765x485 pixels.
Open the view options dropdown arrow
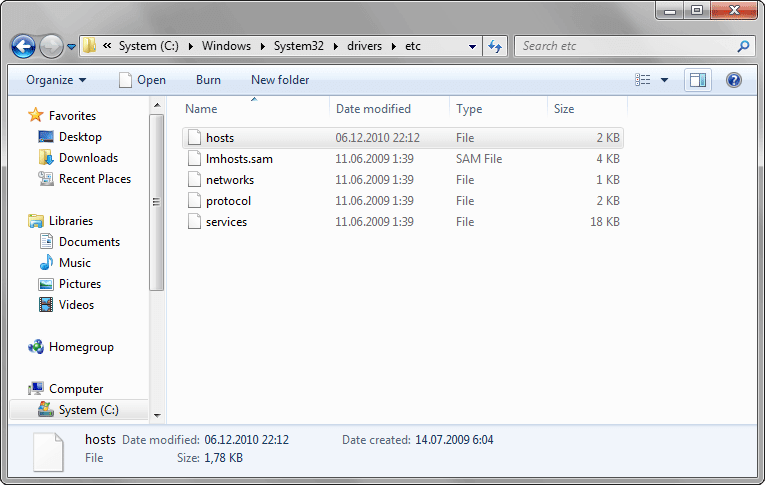(664, 80)
